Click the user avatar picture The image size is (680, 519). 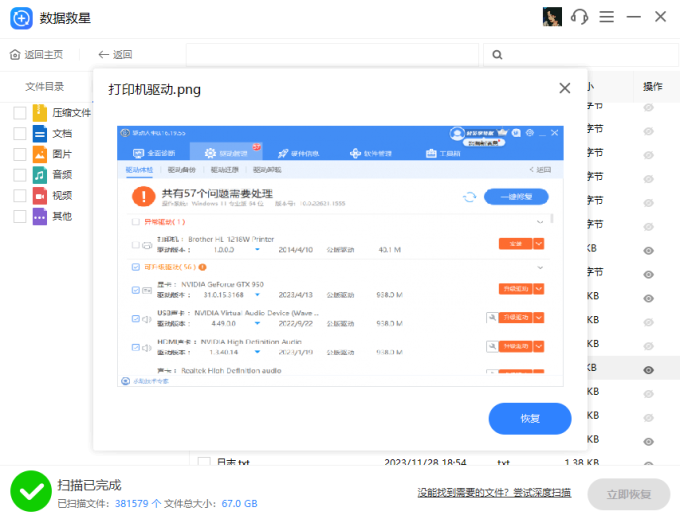click(552, 17)
